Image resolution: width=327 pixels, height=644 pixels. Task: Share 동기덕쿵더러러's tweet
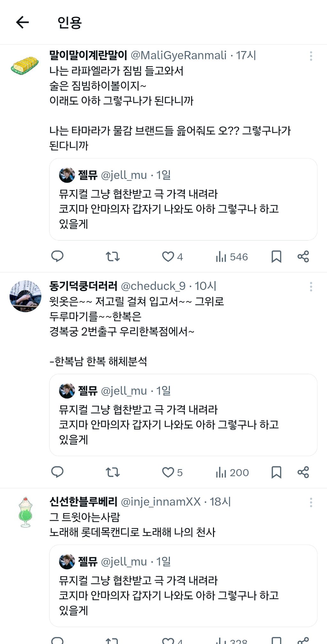click(303, 472)
